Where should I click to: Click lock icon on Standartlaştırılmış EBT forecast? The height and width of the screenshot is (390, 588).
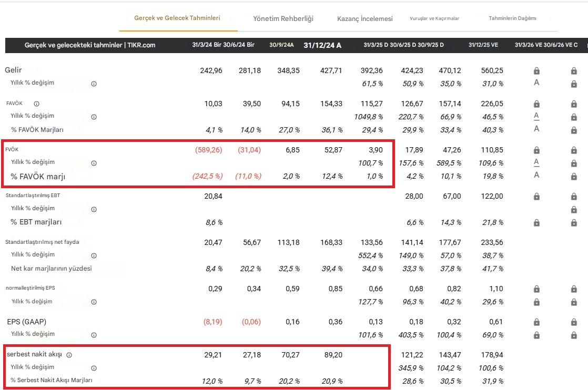click(x=536, y=196)
